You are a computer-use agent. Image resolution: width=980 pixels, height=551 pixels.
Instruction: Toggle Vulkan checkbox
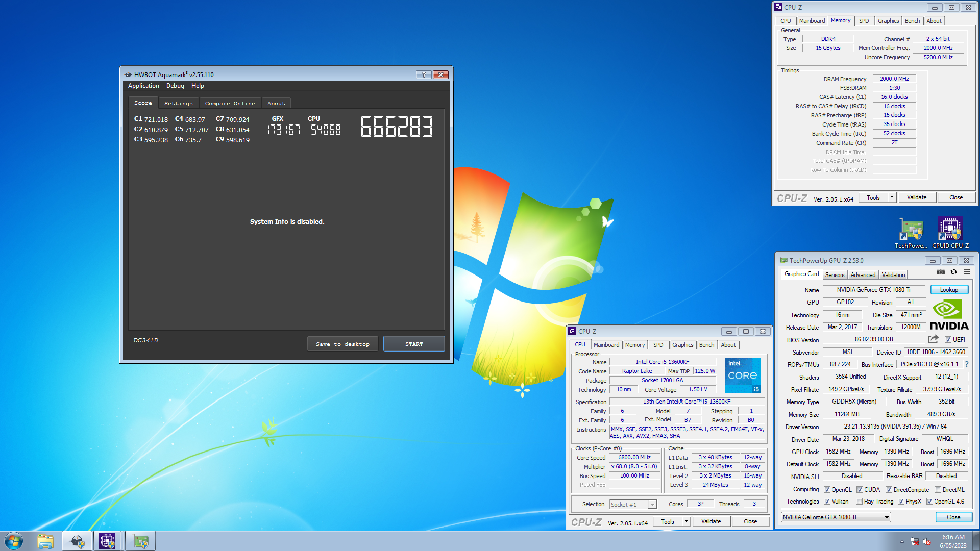pos(827,502)
